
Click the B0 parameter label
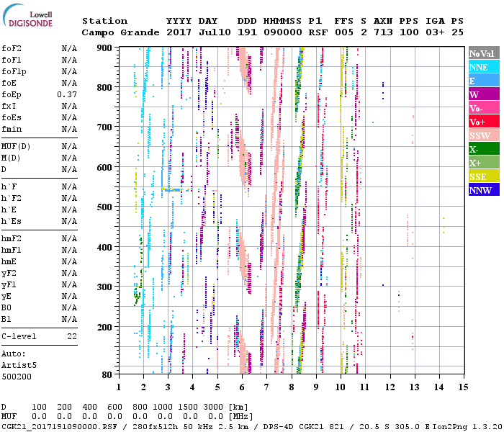pyautogui.click(x=6, y=307)
